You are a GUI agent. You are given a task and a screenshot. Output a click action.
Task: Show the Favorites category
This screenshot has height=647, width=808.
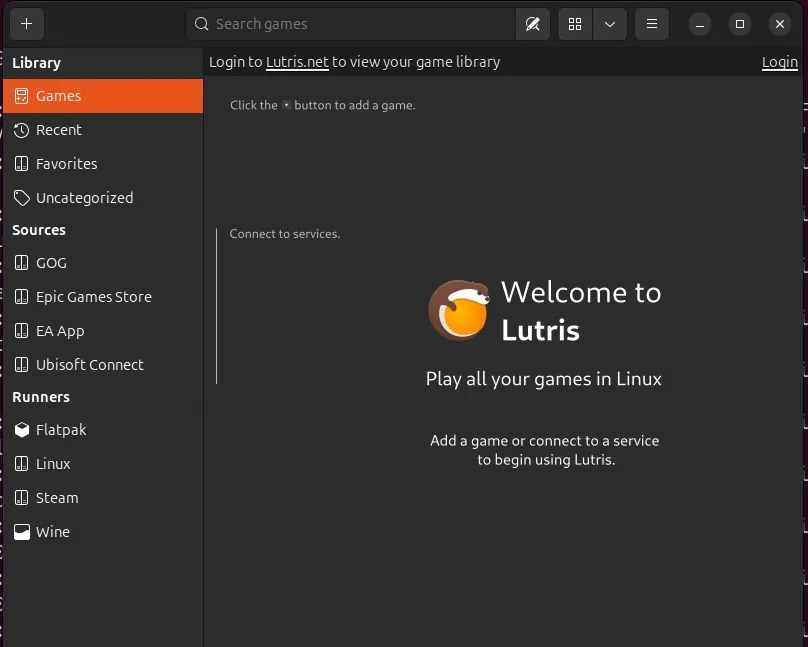point(103,164)
